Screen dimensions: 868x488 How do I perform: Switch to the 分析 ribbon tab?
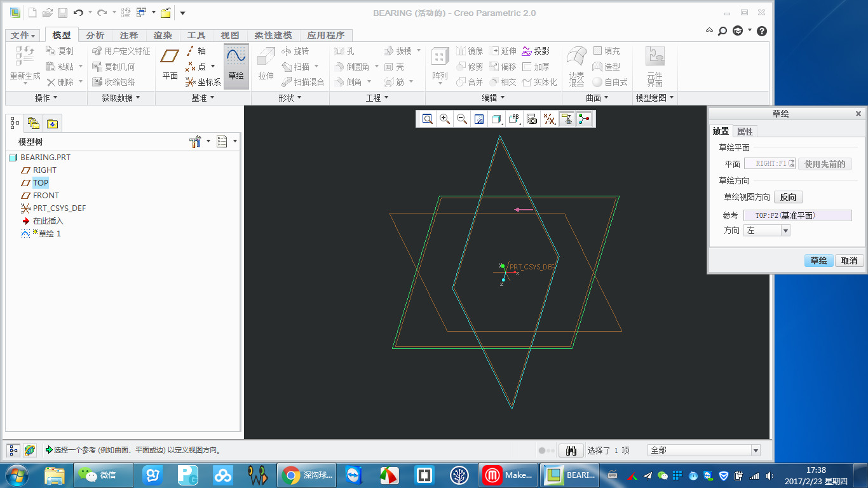point(95,36)
